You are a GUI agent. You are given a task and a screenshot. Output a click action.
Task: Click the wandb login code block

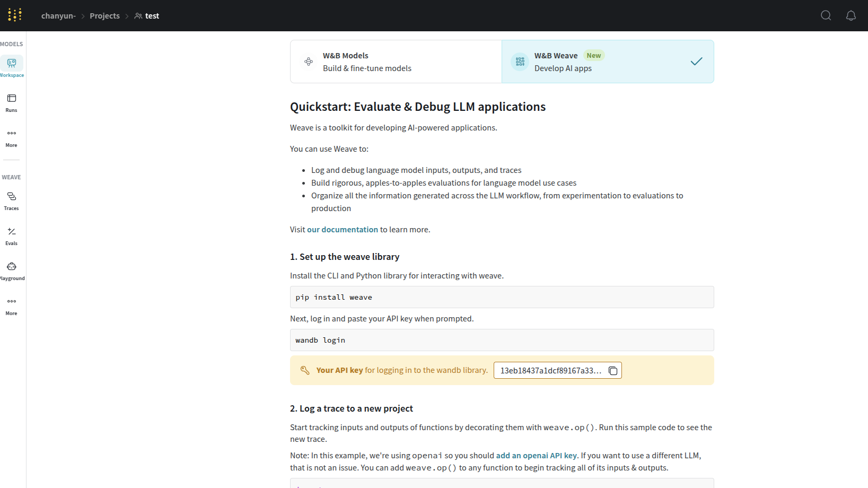click(502, 340)
